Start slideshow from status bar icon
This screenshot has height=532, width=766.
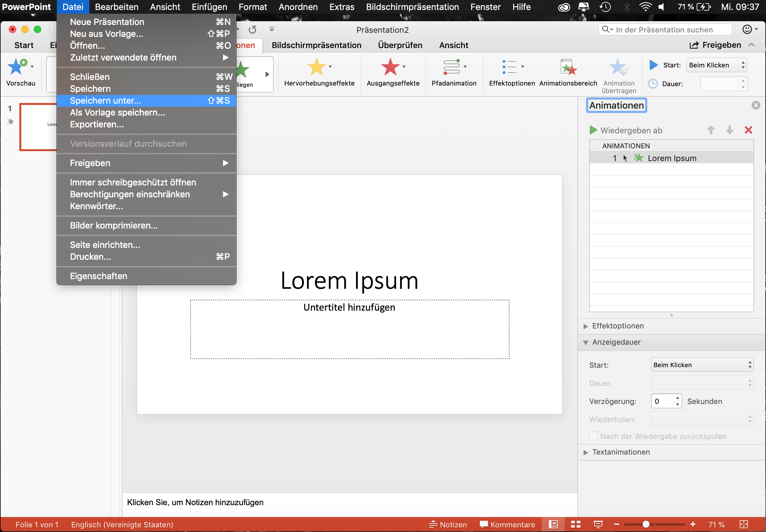coord(598,524)
